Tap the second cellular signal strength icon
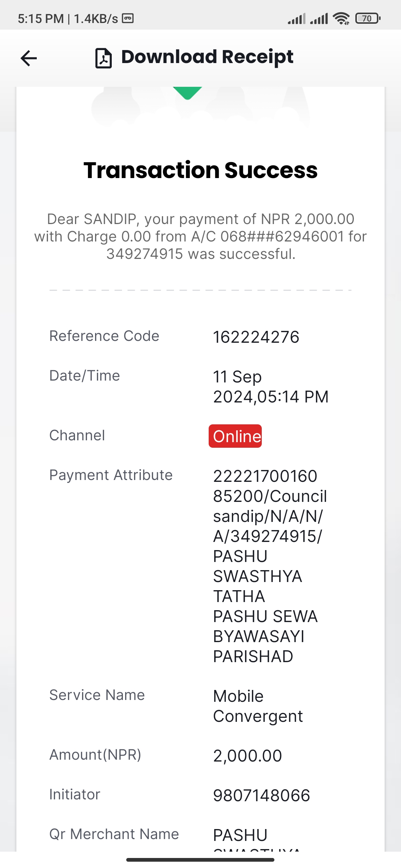The height and width of the screenshot is (868, 401). 319,19
